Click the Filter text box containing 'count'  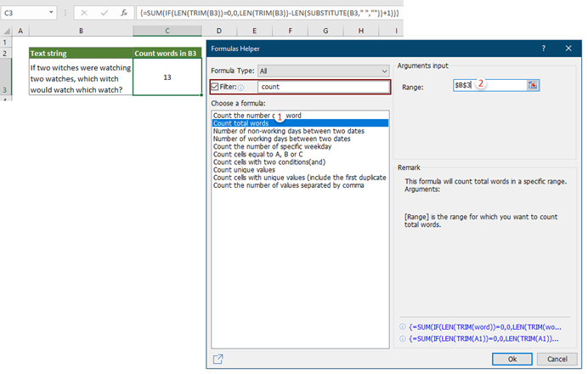click(x=323, y=87)
